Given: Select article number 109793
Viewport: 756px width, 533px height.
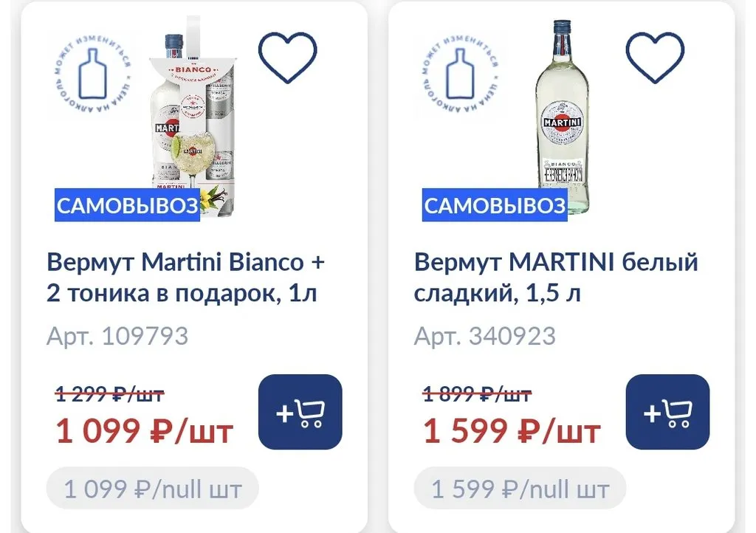Looking at the screenshot, I should pyautogui.click(x=118, y=335).
